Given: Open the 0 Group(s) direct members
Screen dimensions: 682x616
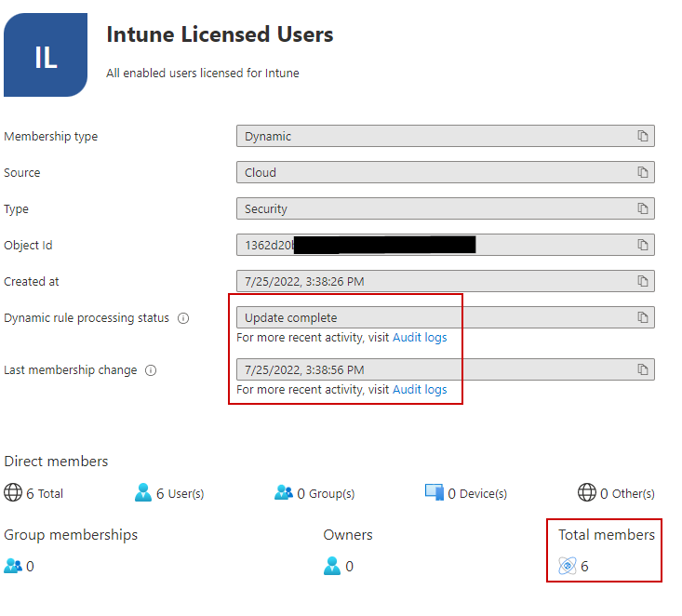Looking at the screenshot, I should (314, 493).
